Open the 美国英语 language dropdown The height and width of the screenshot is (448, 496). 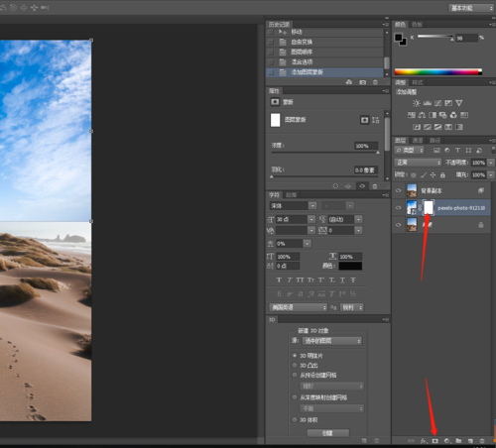point(299,307)
